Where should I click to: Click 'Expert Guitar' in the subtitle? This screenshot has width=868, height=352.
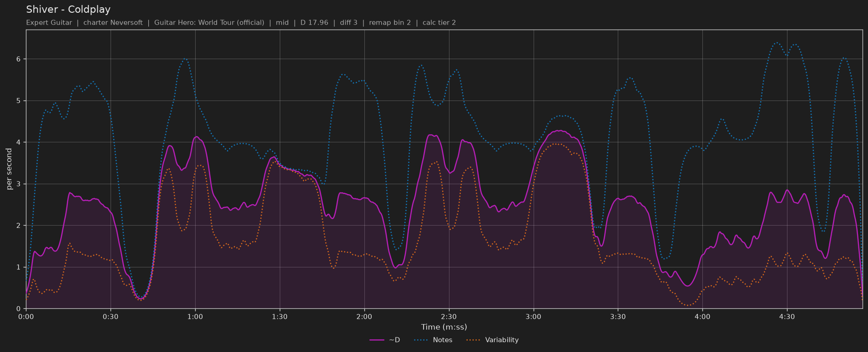point(49,23)
